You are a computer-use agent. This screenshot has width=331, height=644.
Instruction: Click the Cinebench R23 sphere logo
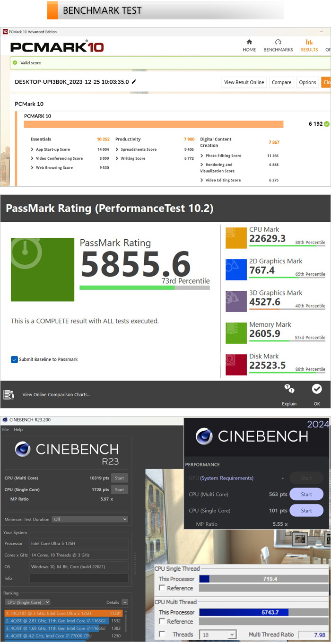[x=22, y=449]
